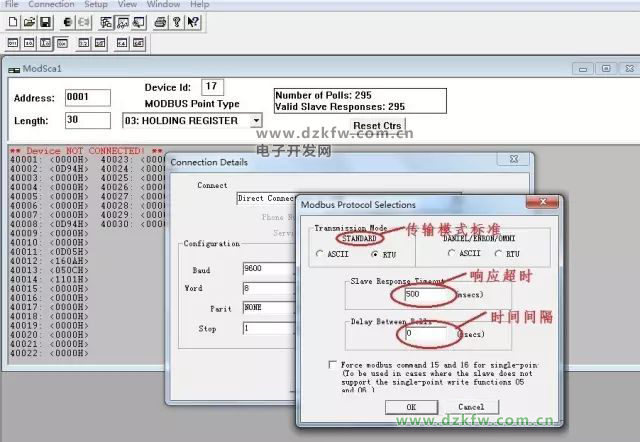Click the New document toolbar icon

click(x=13, y=22)
